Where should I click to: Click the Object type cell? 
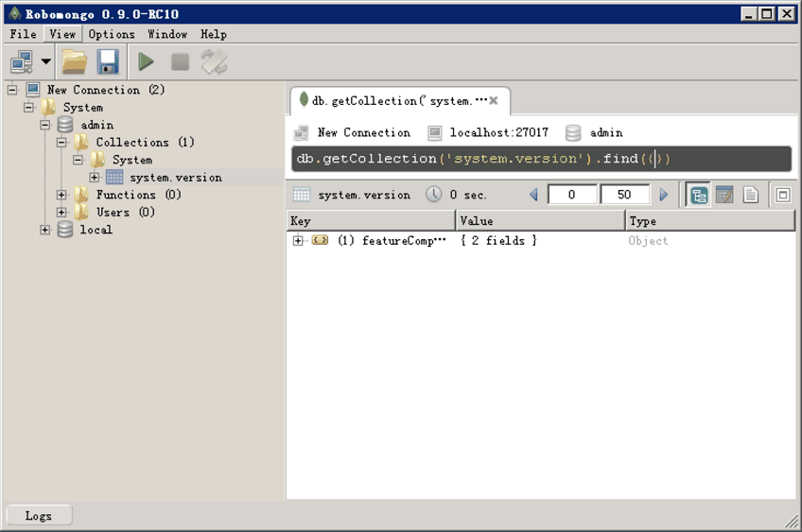648,241
